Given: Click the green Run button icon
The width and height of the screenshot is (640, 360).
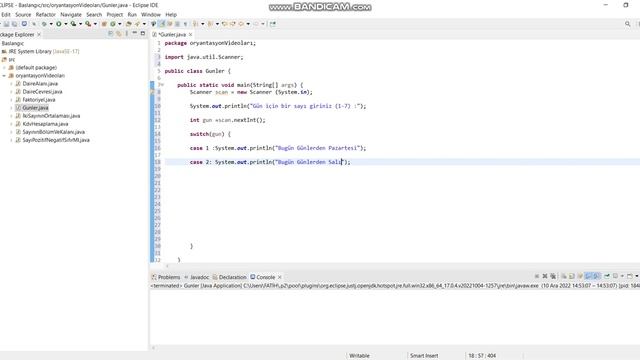Looking at the screenshot, I should coord(58,24).
